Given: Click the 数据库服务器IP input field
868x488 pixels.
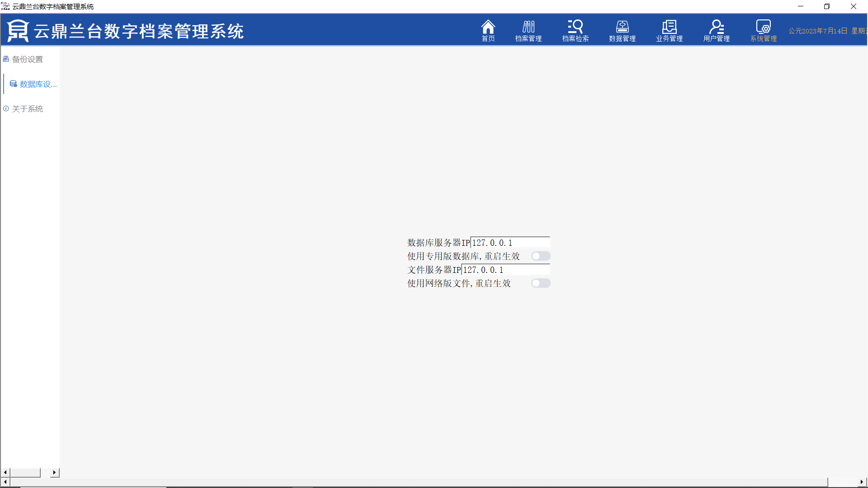Looking at the screenshot, I should (x=509, y=243).
